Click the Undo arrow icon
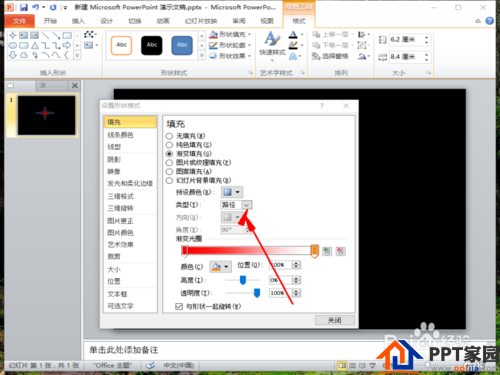Image resolution: width=500 pixels, height=375 pixels. [35, 7]
